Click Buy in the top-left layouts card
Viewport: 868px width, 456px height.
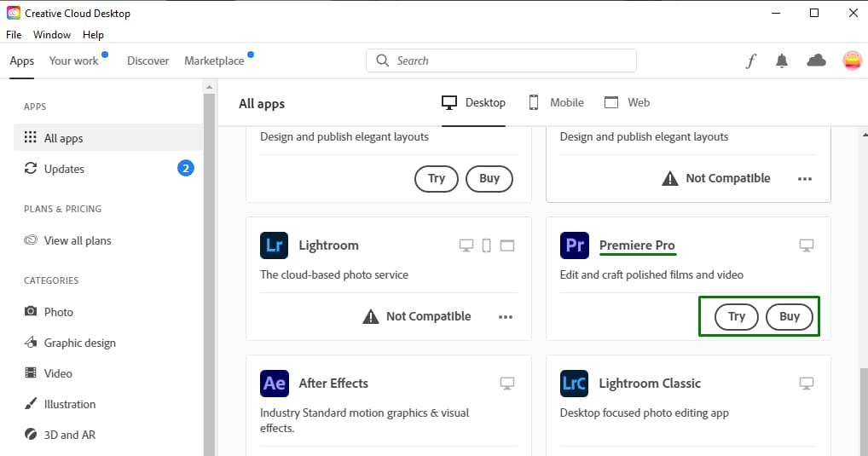tap(489, 179)
